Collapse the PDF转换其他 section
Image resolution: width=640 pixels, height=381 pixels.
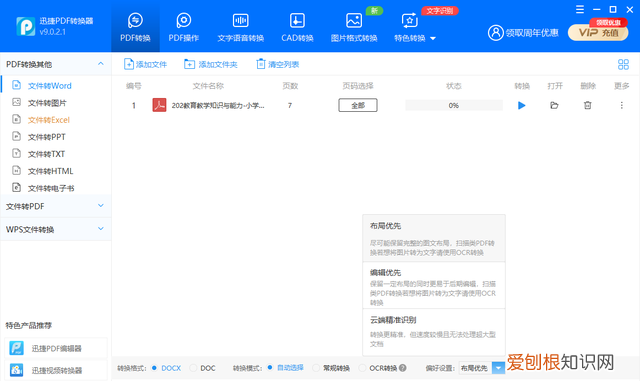click(x=100, y=64)
